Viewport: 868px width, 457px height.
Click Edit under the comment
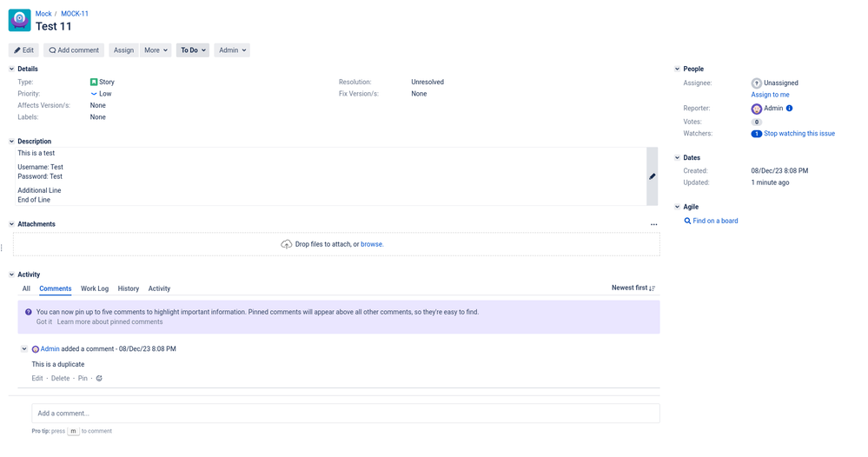pyautogui.click(x=37, y=379)
